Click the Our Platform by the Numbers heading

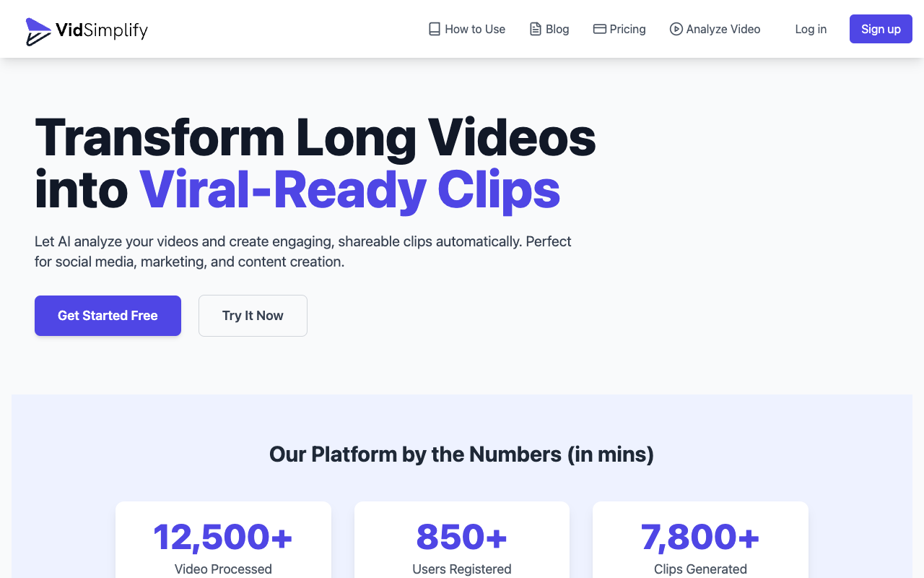pos(461,454)
